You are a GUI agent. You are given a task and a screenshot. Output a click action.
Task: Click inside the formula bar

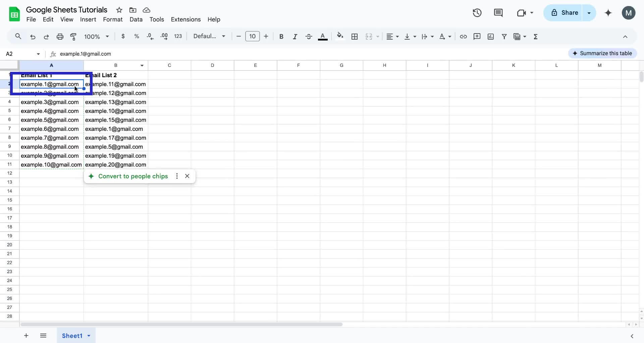coord(168,54)
